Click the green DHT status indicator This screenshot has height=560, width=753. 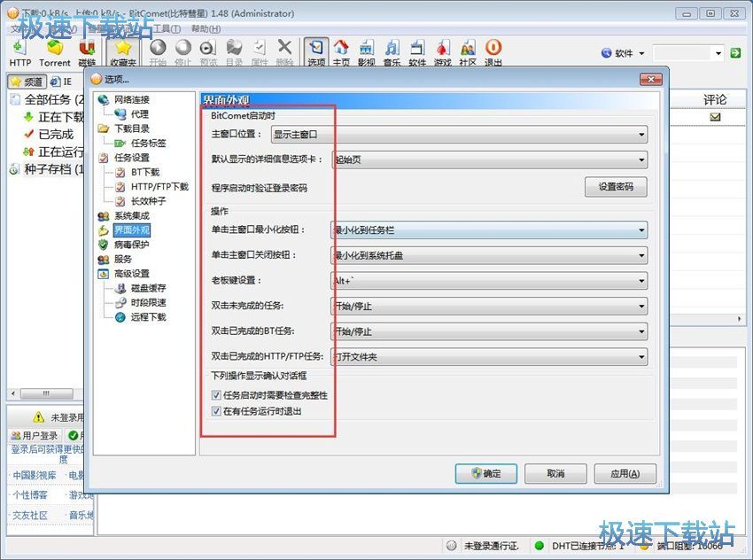click(x=539, y=546)
